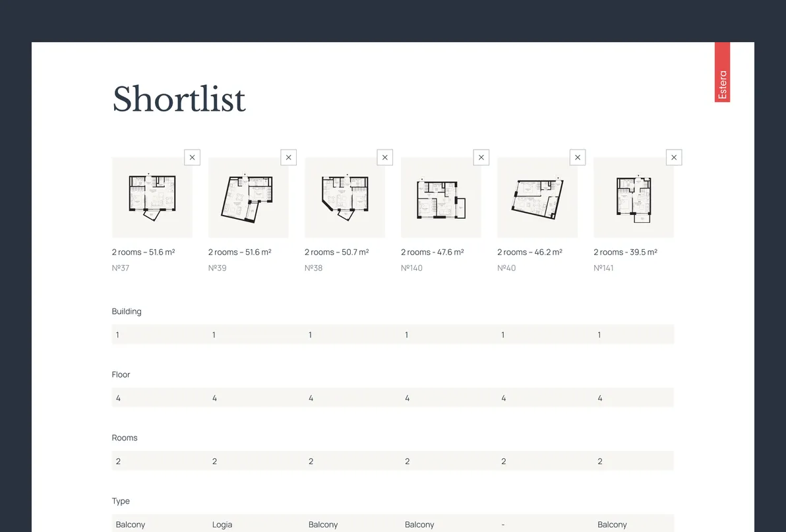
Task: Click the Building row header
Action: coord(127,311)
